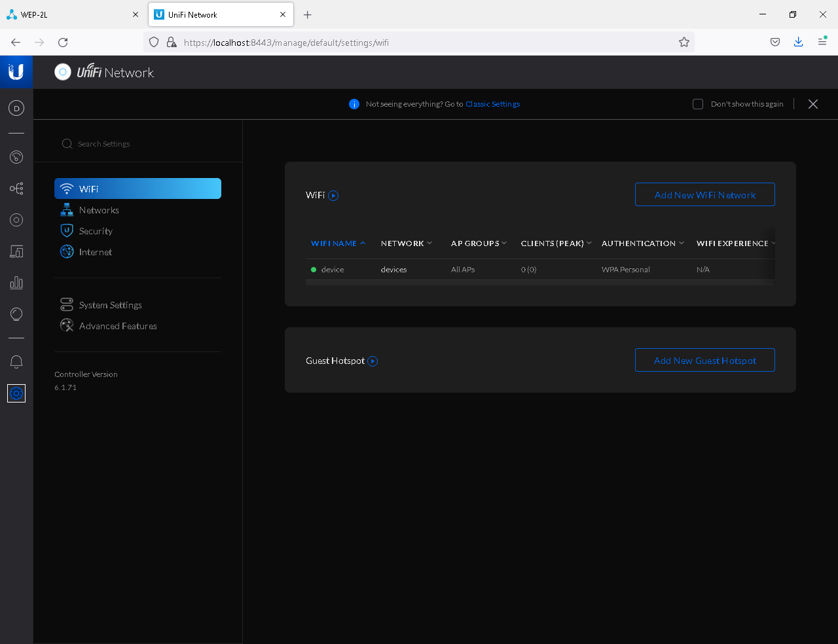Open Advanced Features in the settings menu
The image size is (838, 644).
point(137,326)
